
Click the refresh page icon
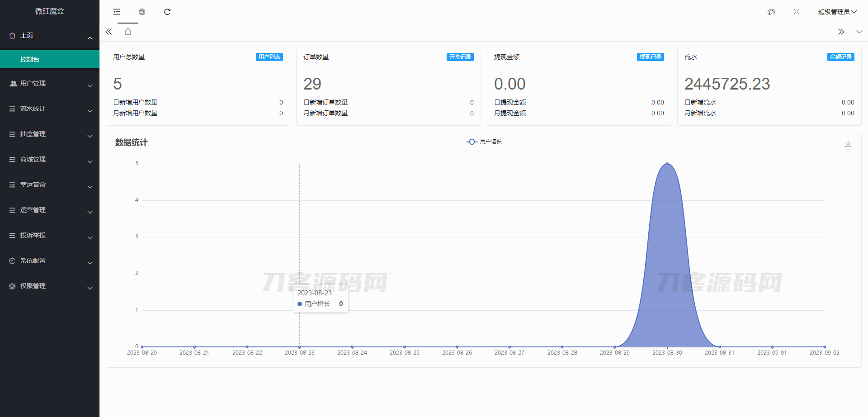[x=167, y=12]
